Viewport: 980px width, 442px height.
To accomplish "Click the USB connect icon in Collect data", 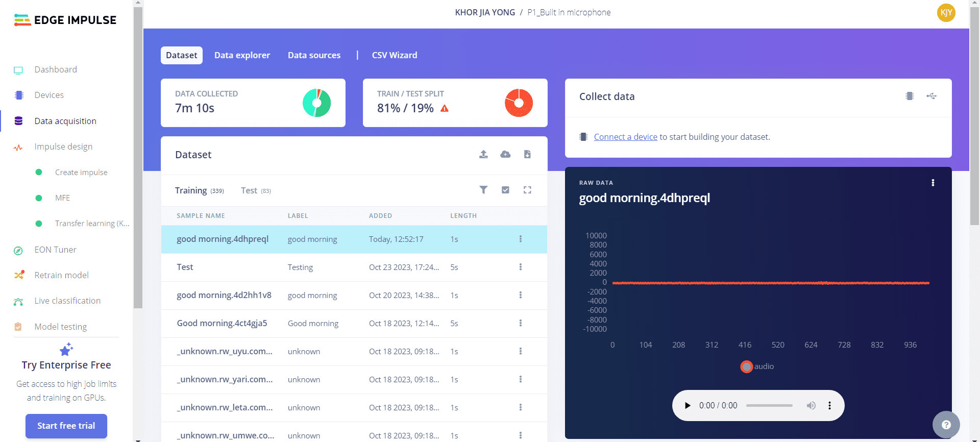I will point(932,96).
